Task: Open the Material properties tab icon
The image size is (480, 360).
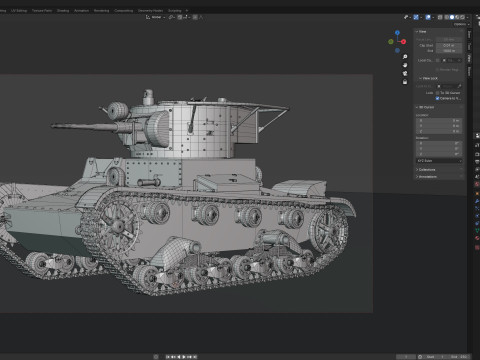Action: [477, 238]
